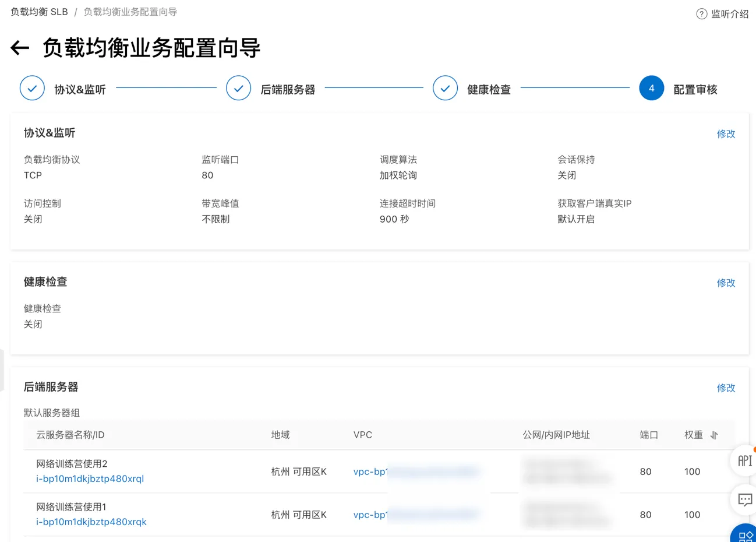Sort by the 权重 column sort icon

pyautogui.click(x=714, y=435)
